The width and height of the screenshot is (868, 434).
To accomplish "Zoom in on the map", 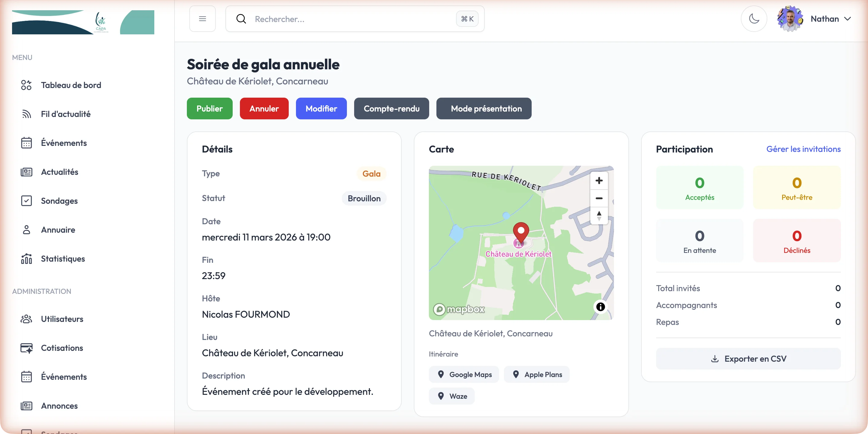I will click(599, 181).
